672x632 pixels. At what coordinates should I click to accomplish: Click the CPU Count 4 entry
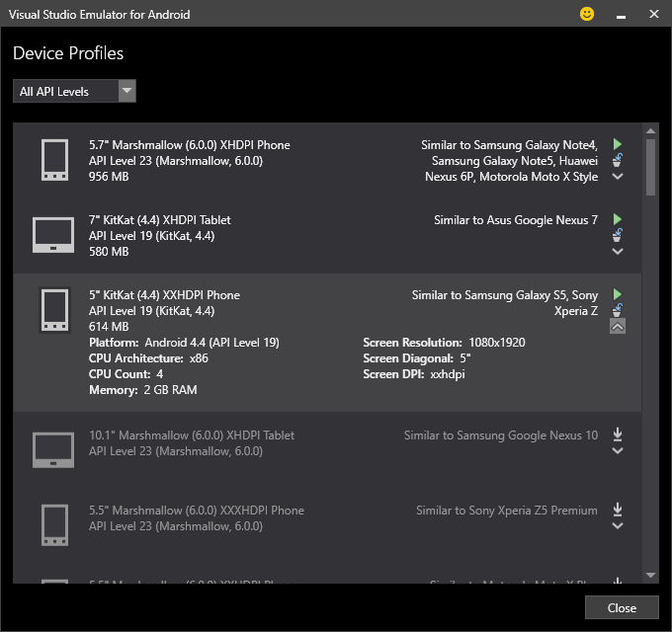pos(126,374)
